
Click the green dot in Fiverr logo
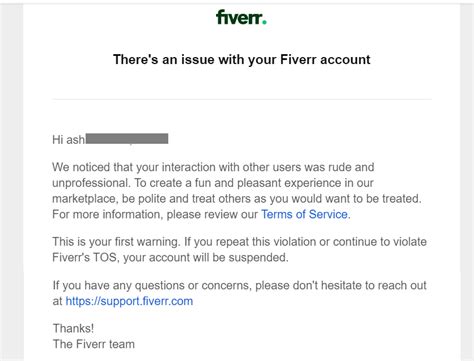[x=264, y=23]
